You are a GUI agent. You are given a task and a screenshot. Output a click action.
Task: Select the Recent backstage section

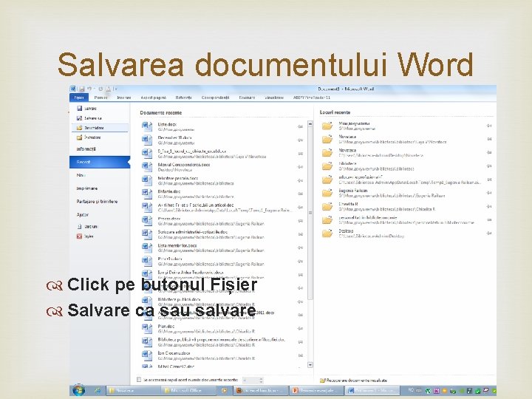click(x=100, y=162)
